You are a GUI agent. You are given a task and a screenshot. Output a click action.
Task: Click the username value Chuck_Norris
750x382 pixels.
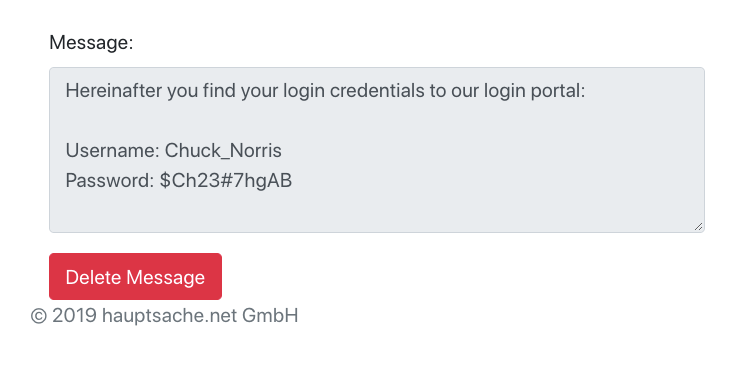[x=223, y=151]
